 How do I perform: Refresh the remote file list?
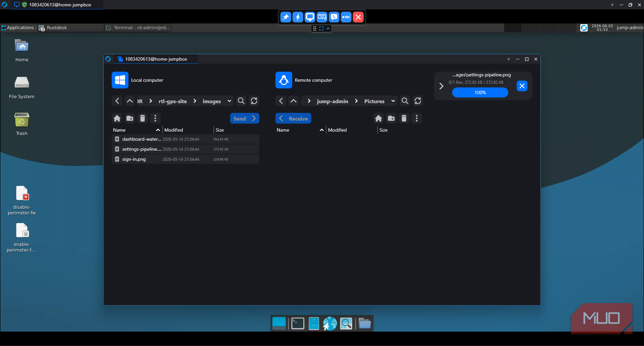[418, 101]
